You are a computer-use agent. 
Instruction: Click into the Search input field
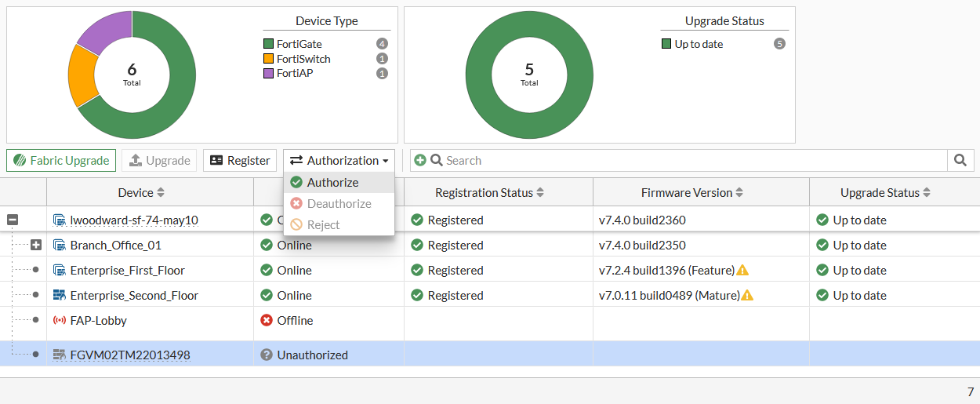coord(690,161)
